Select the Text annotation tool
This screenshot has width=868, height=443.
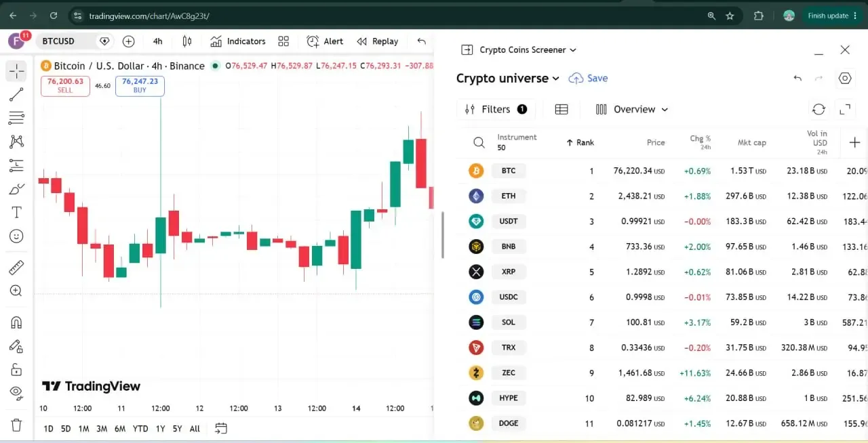pyautogui.click(x=16, y=212)
